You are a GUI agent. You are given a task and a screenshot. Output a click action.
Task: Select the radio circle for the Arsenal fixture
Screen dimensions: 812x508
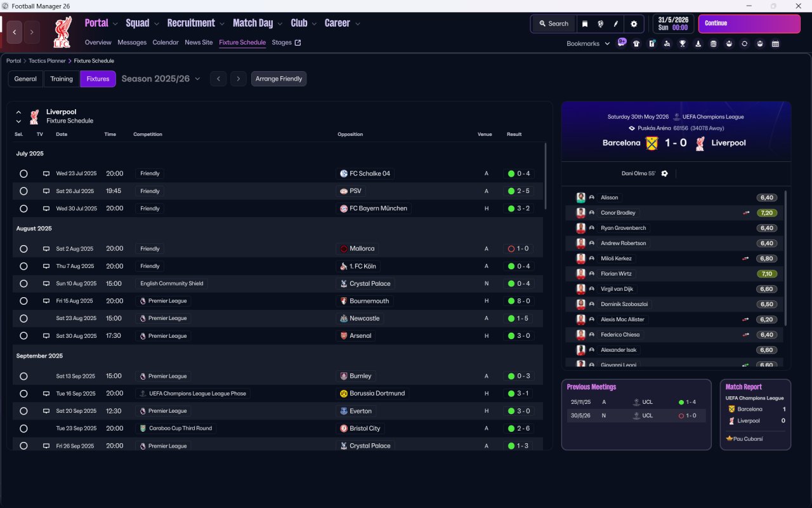(23, 336)
